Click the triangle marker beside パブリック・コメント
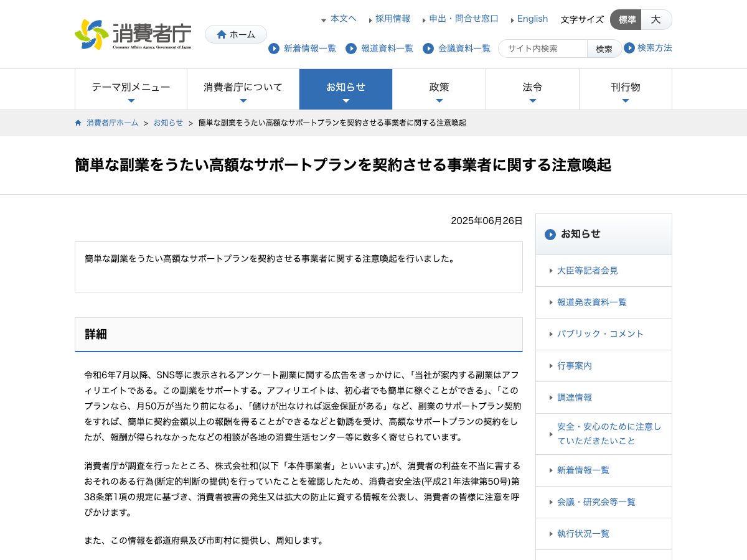The width and height of the screenshot is (747, 560). coord(552,334)
